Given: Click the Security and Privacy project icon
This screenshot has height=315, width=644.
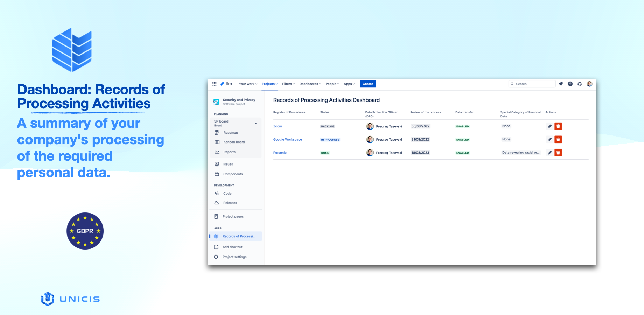Looking at the screenshot, I should pyautogui.click(x=216, y=102).
